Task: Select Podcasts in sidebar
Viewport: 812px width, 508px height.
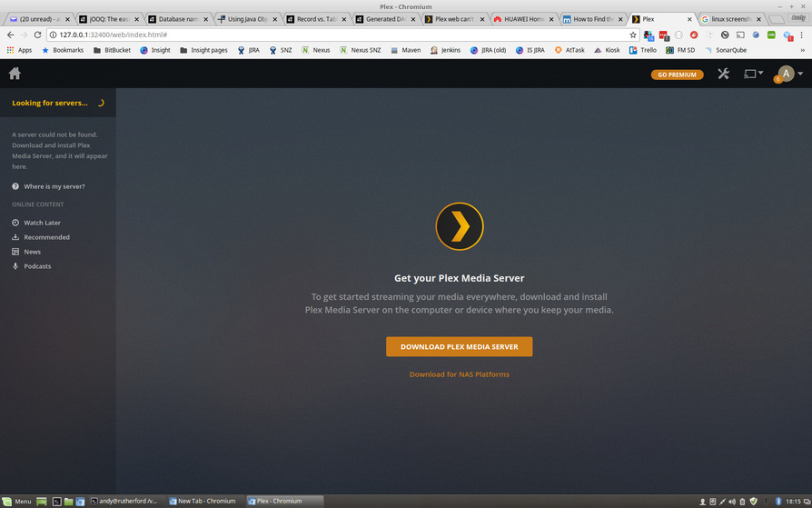Action: [31, 266]
